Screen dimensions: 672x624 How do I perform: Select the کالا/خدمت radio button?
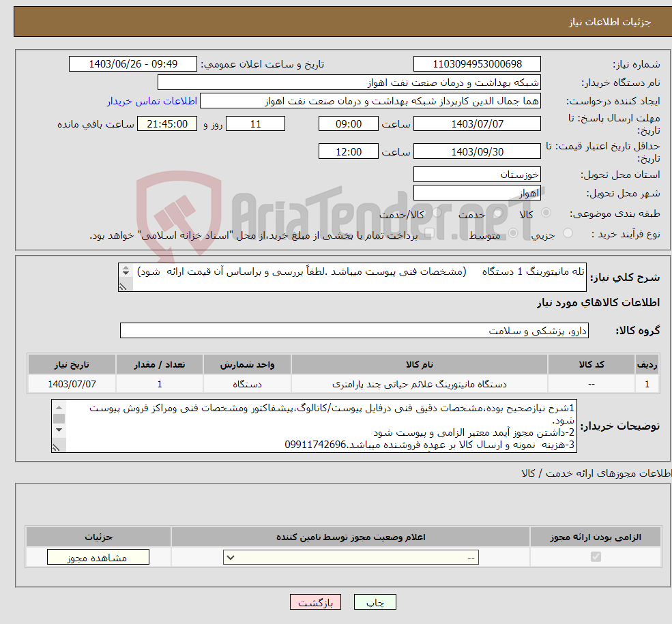pyautogui.click(x=437, y=212)
